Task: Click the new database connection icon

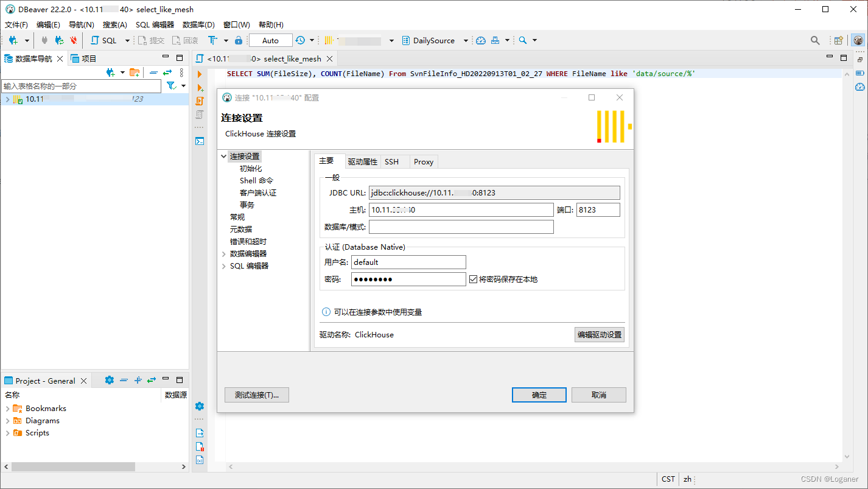Action: click(13, 40)
